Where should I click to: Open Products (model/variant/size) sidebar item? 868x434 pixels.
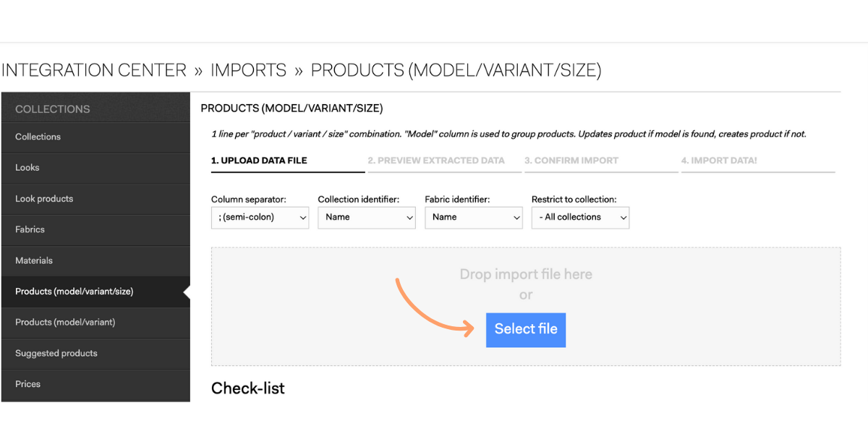pyautogui.click(x=95, y=292)
